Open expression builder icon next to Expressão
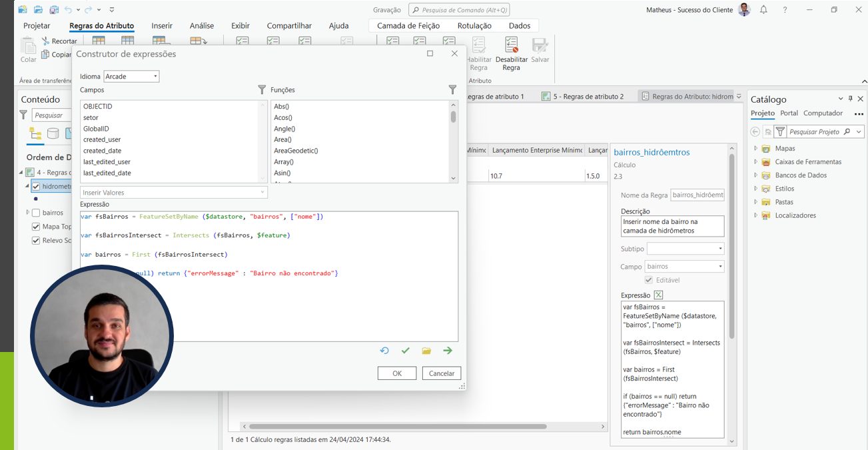868x450 pixels. click(x=659, y=295)
